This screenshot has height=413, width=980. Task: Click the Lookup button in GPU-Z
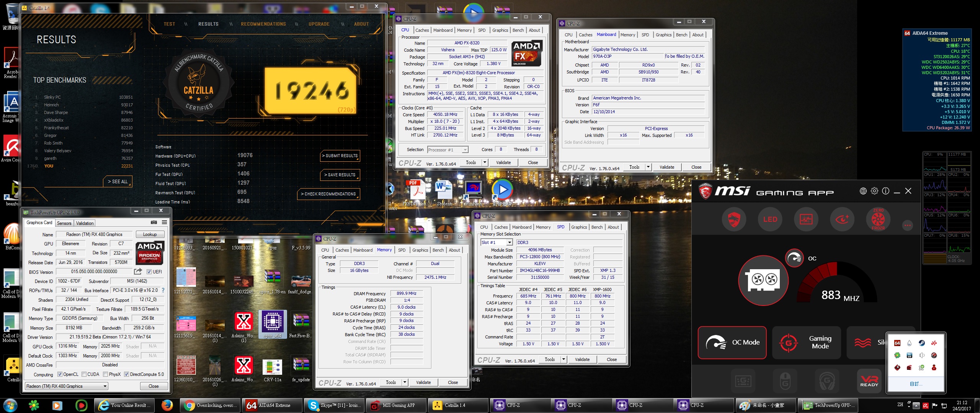[x=150, y=234]
